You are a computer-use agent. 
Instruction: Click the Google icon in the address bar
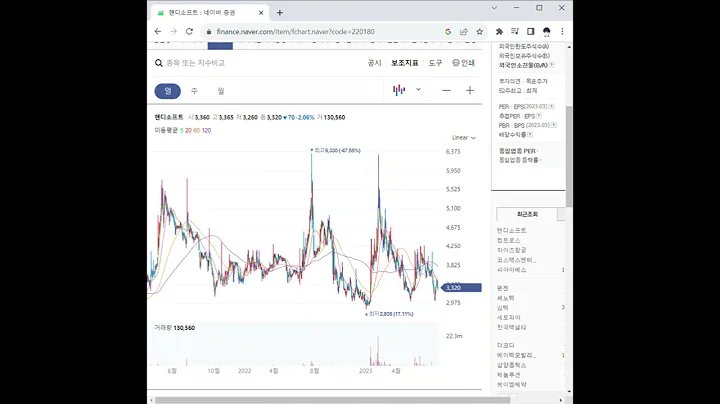(x=448, y=31)
